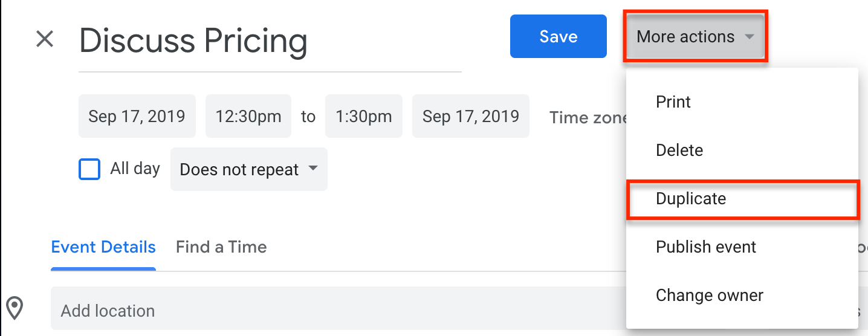Viewport: 868px width, 336px height.
Task: Choose Print from More actions menu
Action: tap(673, 102)
